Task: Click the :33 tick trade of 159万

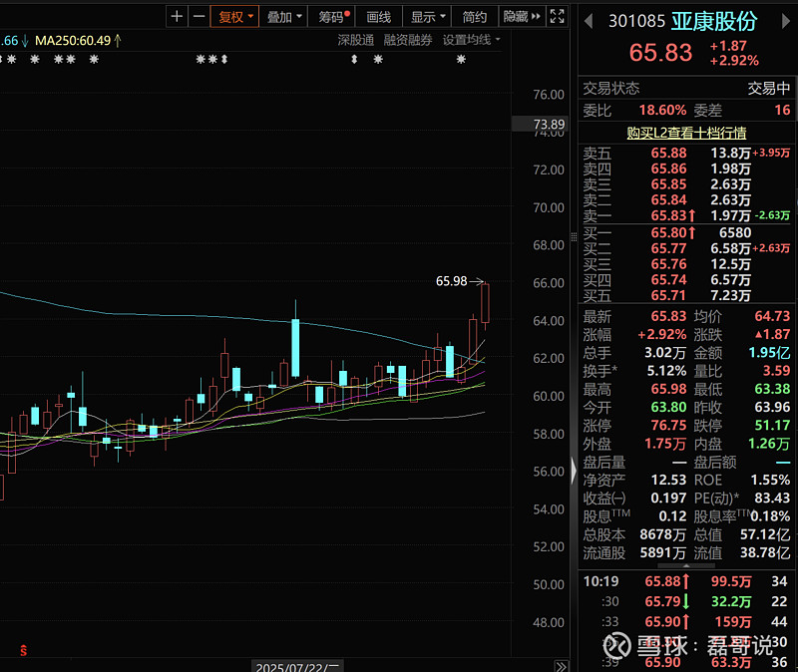Action: (686, 622)
